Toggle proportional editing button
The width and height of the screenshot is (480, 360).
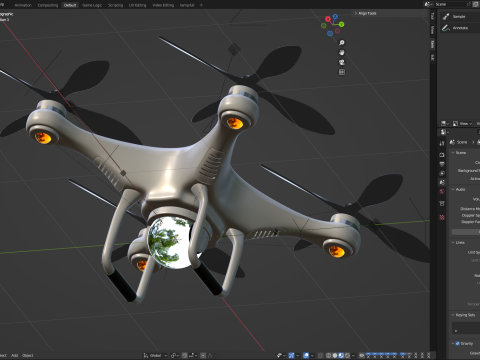click(203, 355)
